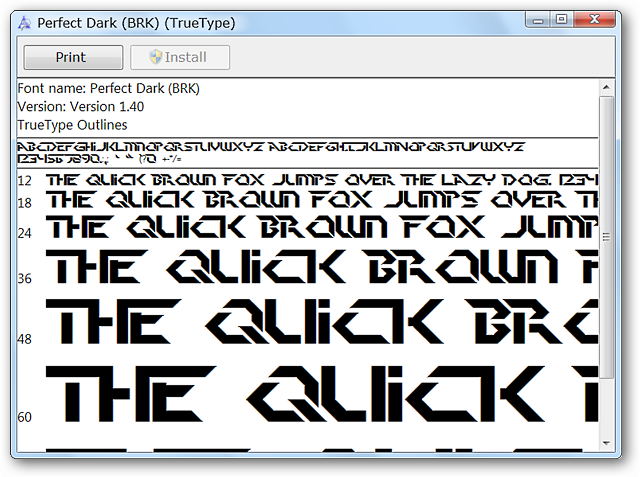Click the Install button
The image size is (640, 477).
point(180,57)
